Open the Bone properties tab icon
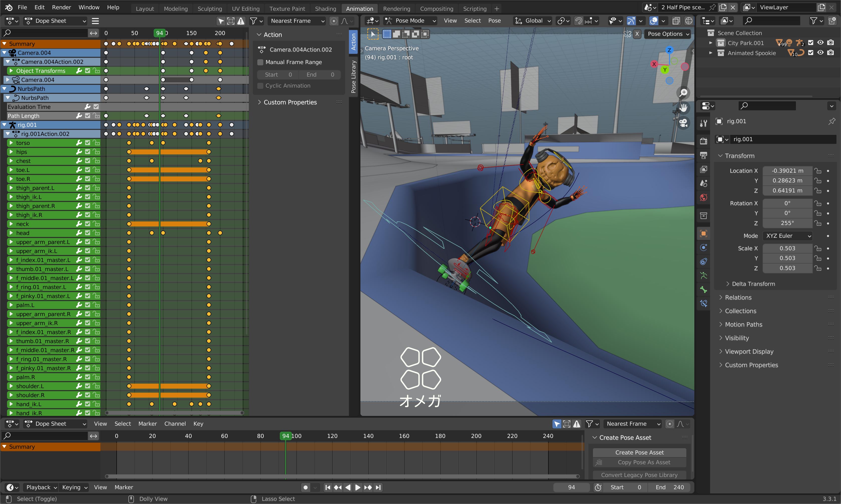The height and width of the screenshot is (504, 841). 703,290
